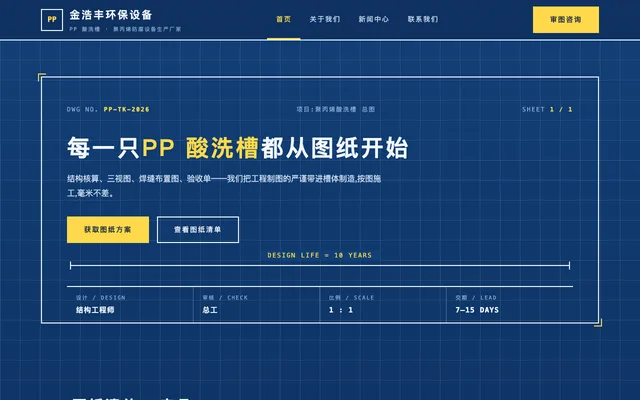
Task: Click the paragraph starting 结构核算、三视图
Action: click(x=224, y=186)
